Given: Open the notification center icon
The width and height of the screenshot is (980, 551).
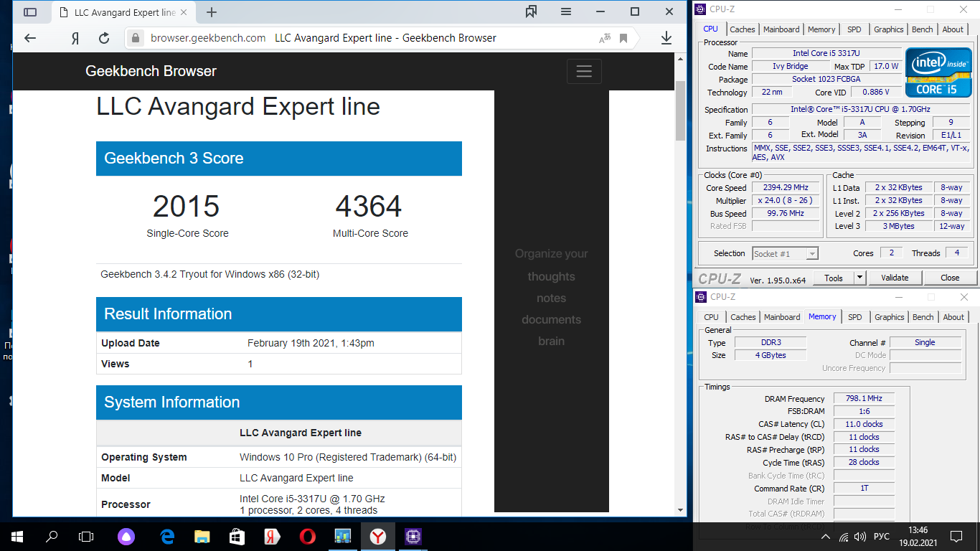Looking at the screenshot, I should 956,537.
